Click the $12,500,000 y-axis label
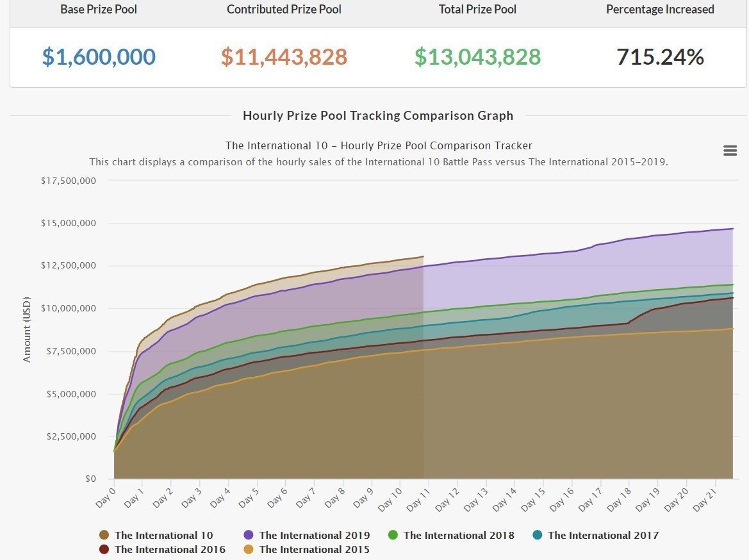The height and width of the screenshot is (560, 749). [69, 265]
